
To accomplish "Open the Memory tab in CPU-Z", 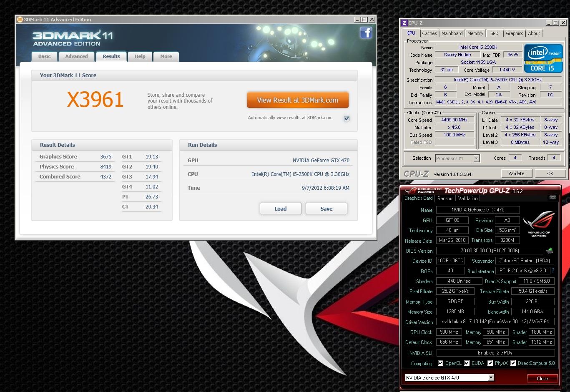I will pyautogui.click(x=475, y=33).
